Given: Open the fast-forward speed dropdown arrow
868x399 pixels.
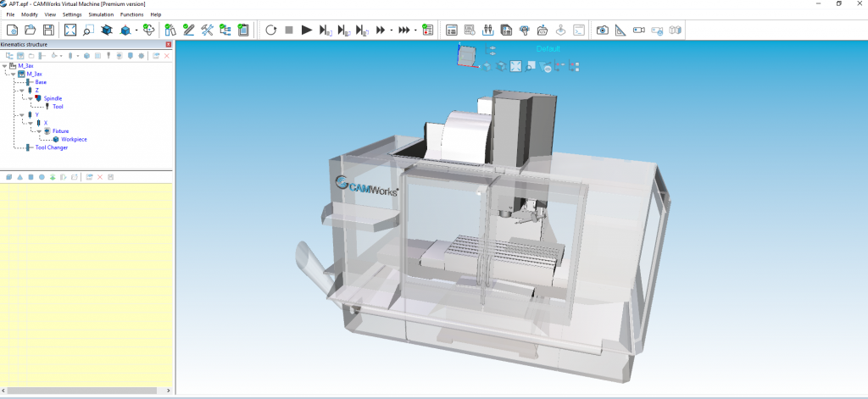Looking at the screenshot, I should 391,30.
